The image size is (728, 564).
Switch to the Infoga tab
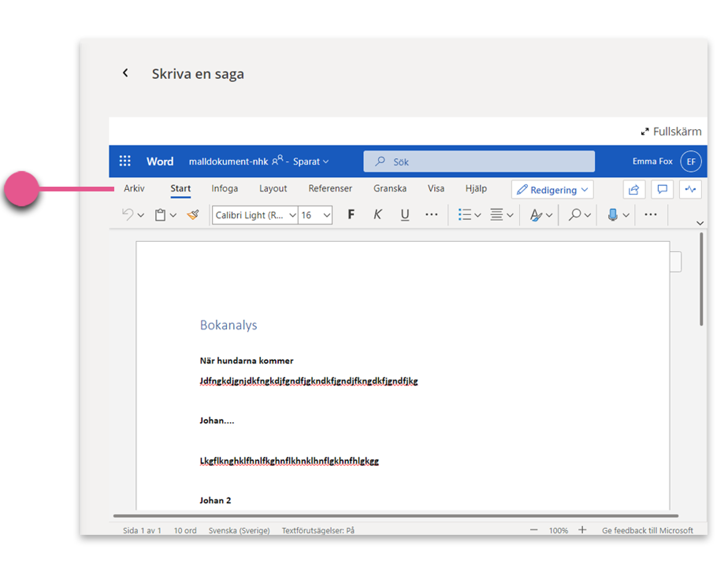point(225,188)
